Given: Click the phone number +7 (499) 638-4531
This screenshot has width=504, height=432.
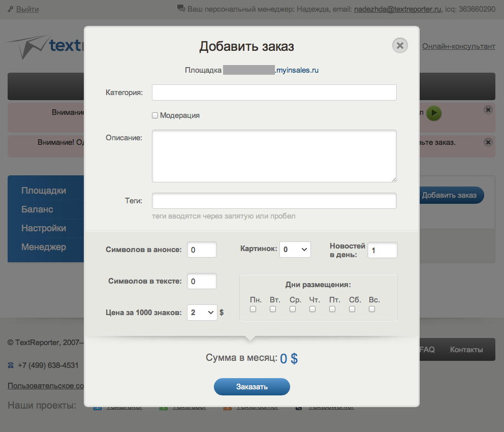Looking at the screenshot, I should click(x=48, y=365).
